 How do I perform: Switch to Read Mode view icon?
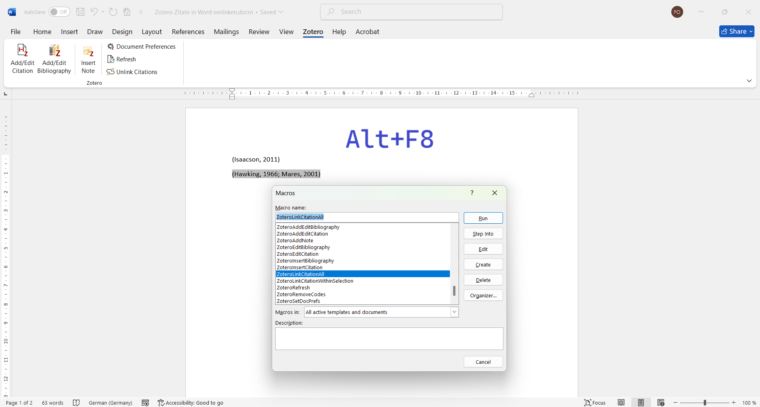pos(621,403)
